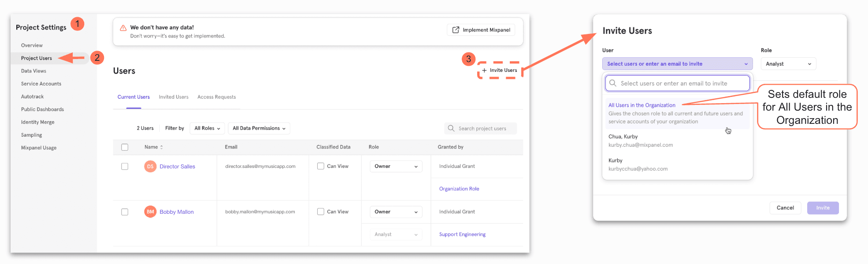
Task: Click the Invite Users button with plus icon
Action: pos(500,71)
